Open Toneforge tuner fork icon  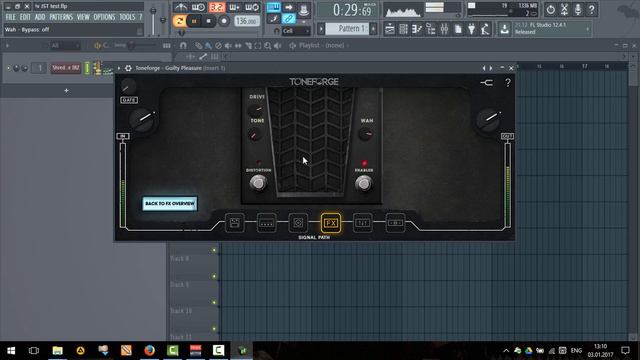487,83
